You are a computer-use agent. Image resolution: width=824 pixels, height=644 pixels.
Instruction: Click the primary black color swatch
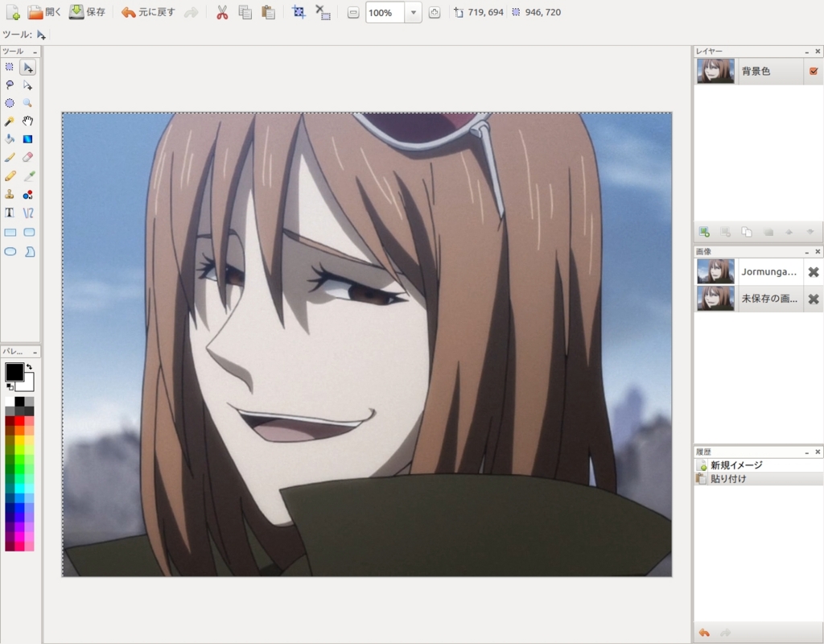coord(14,372)
